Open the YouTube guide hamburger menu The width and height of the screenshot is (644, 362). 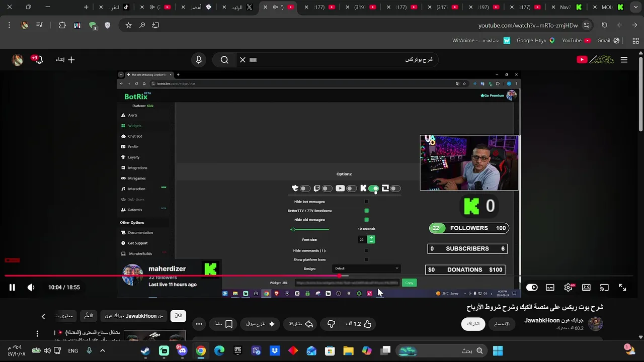point(624,60)
